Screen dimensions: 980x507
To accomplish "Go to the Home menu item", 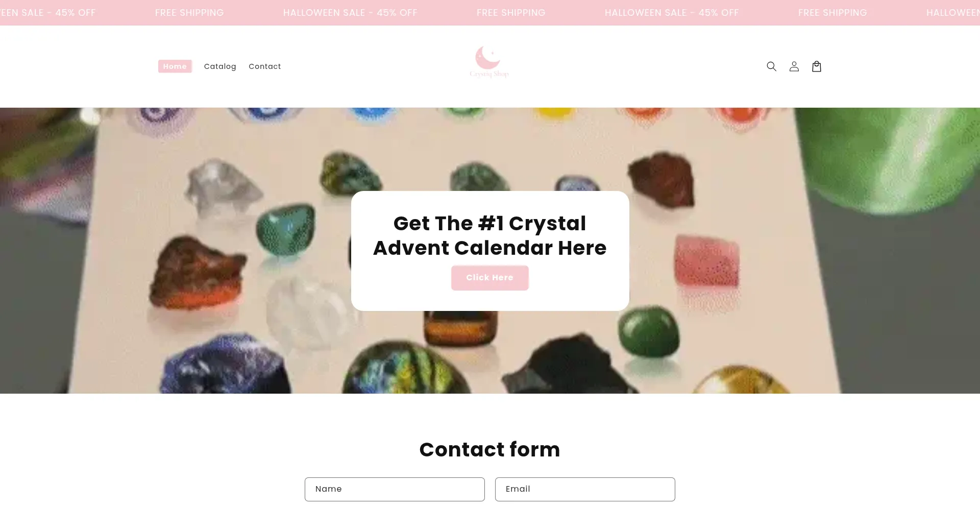I will (175, 66).
